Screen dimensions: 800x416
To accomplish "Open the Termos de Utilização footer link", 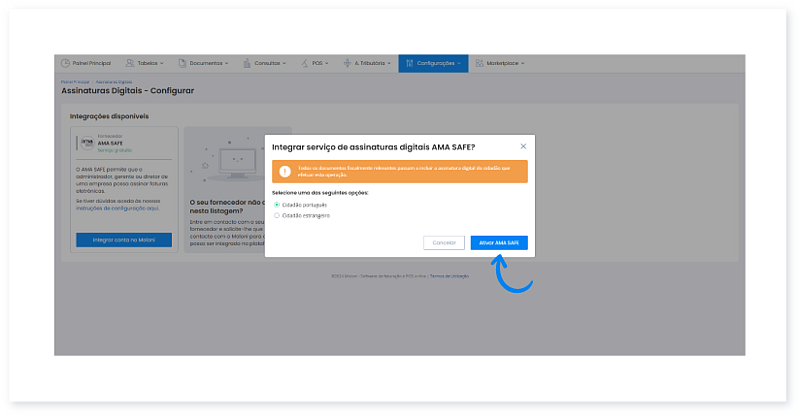I will tap(449, 275).
